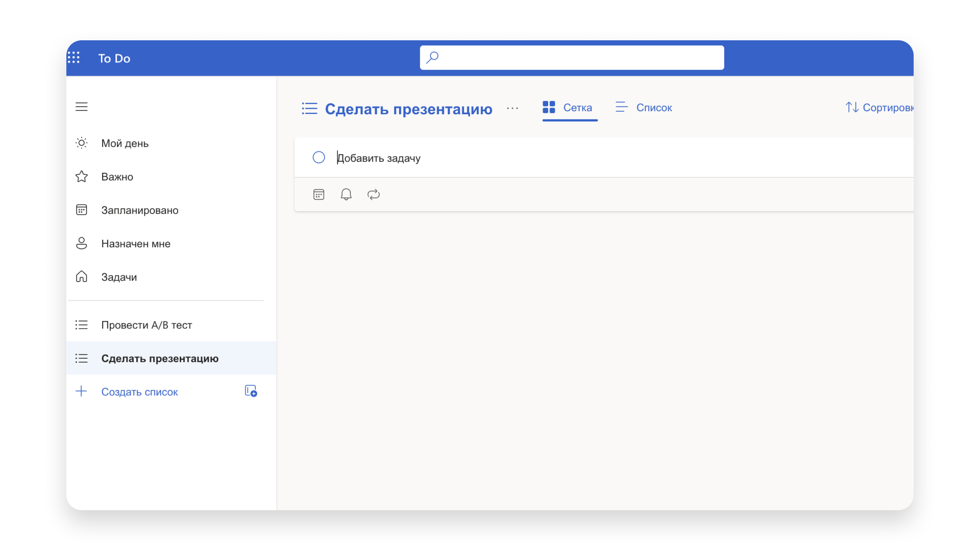
Task: Click the To Do title text
Action: [114, 58]
